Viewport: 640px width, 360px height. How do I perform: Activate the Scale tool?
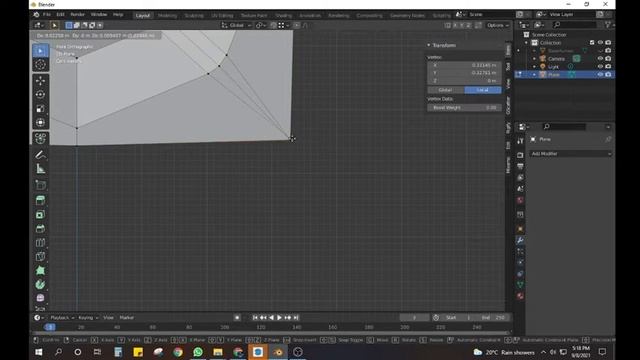point(40,109)
